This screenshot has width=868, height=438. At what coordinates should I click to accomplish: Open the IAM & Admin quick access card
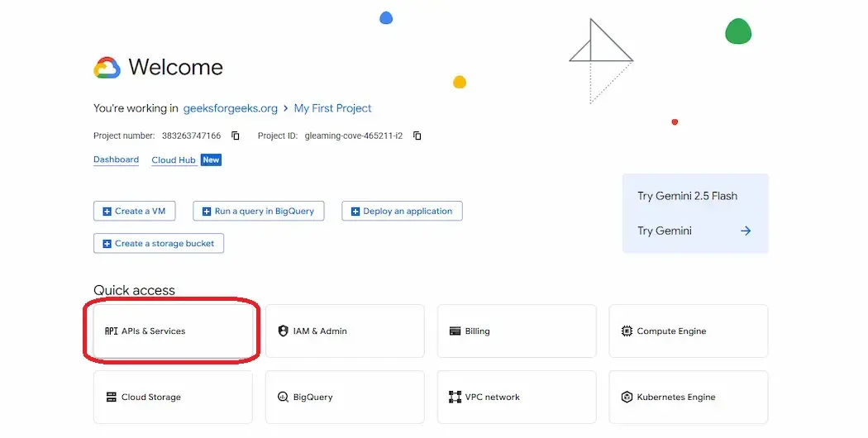coord(345,331)
